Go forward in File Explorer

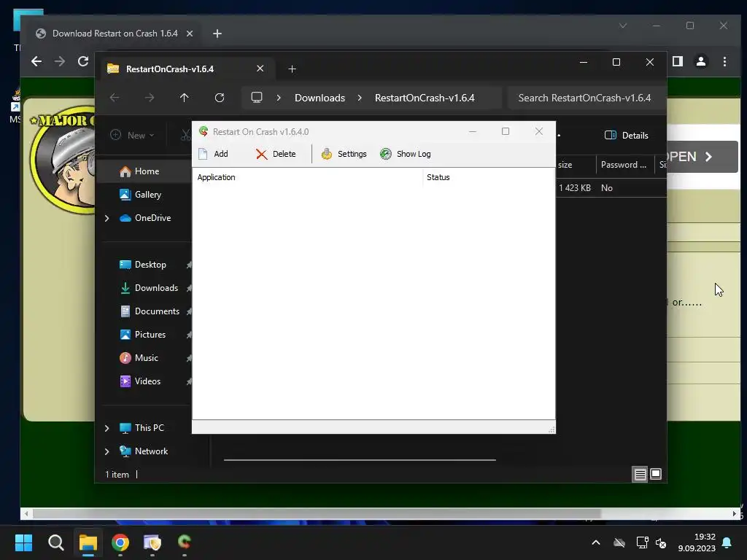pyautogui.click(x=150, y=98)
